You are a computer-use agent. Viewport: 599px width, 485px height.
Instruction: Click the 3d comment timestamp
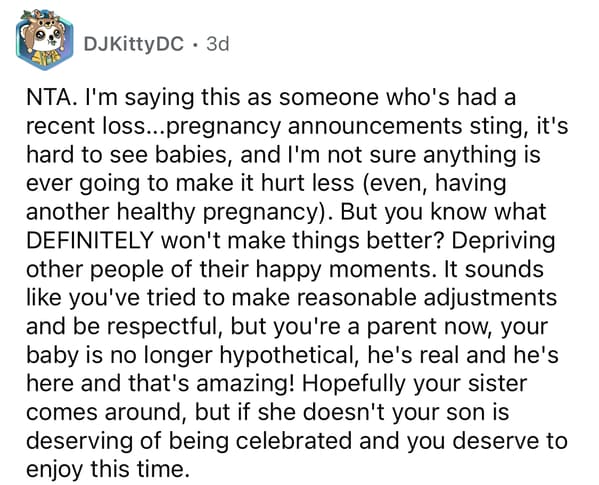pos(218,44)
